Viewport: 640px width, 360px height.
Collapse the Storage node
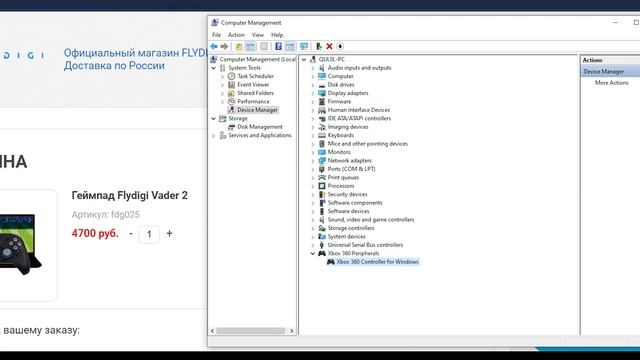[x=214, y=118]
